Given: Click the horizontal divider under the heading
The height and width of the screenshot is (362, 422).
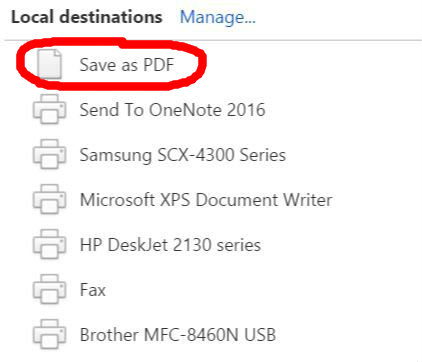Looking at the screenshot, I should point(213,40).
